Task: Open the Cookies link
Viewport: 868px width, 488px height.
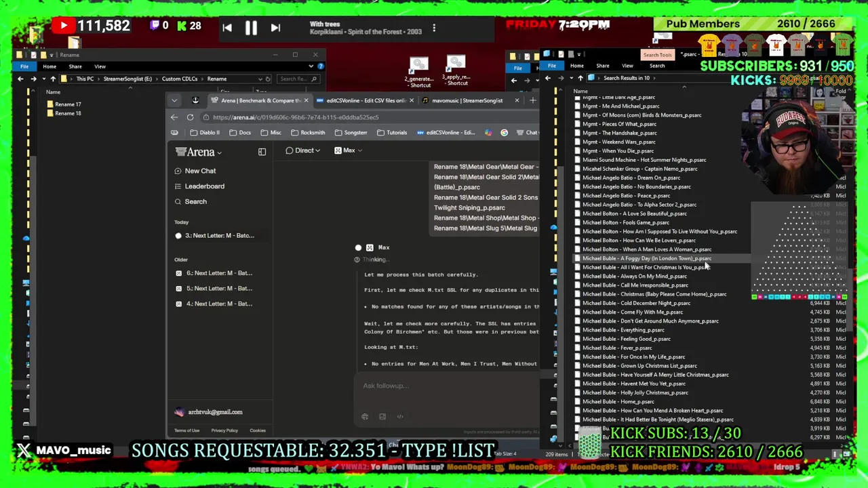Action: 258,430
